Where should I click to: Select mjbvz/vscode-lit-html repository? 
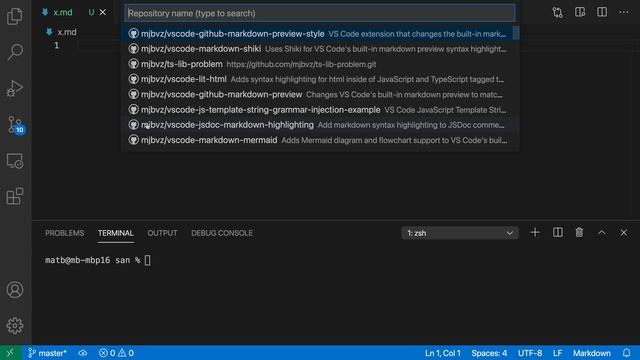click(320, 79)
